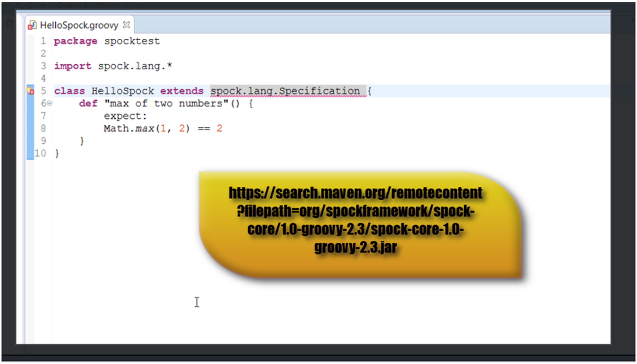
Task: Click the 'class' keyword on line 5
Action: tap(70, 91)
